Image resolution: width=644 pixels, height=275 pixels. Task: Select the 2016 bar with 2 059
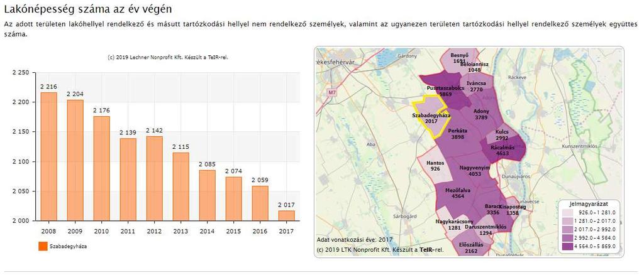point(260,203)
